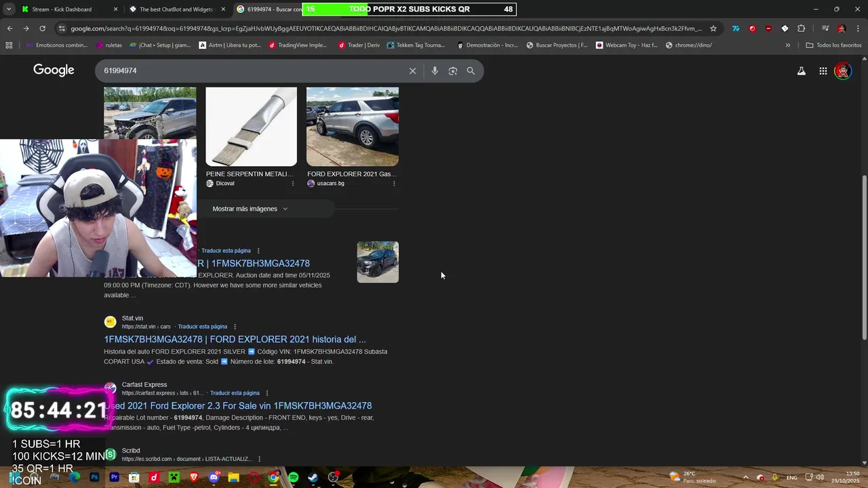Image resolution: width=868 pixels, height=488 pixels.
Task: Open Steam from the taskbar
Action: pos(313,477)
